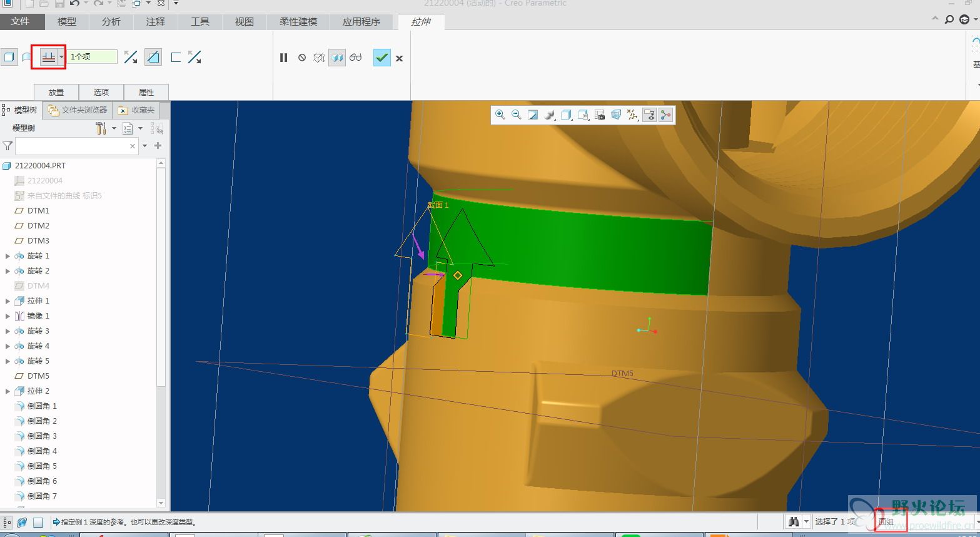This screenshot has width=980, height=537.
Task: Open the 放置 placement panel
Action: point(56,92)
